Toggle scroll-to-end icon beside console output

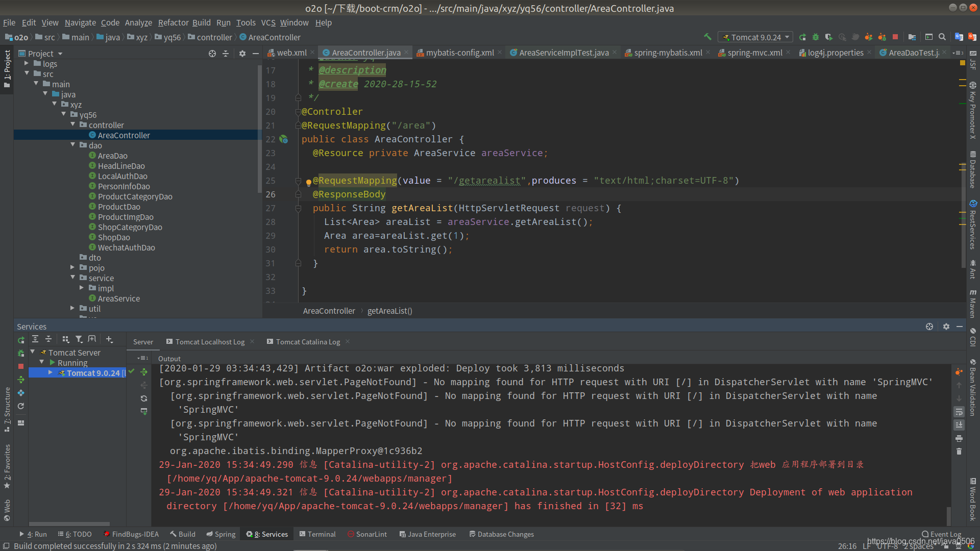point(959,425)
